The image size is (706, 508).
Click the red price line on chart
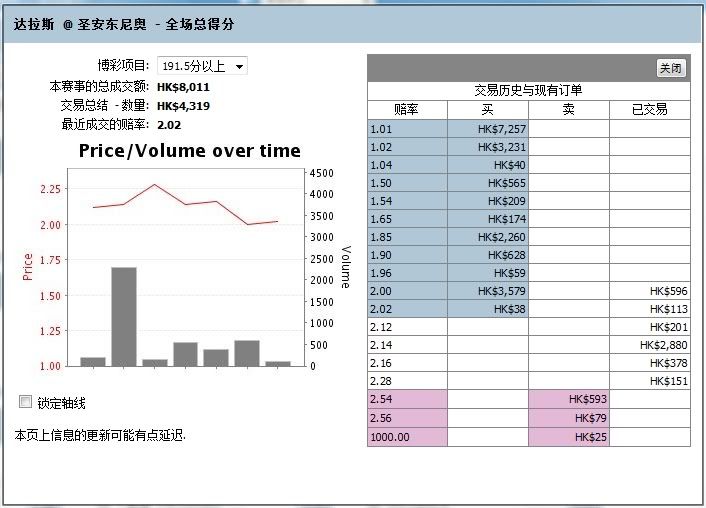154,185
